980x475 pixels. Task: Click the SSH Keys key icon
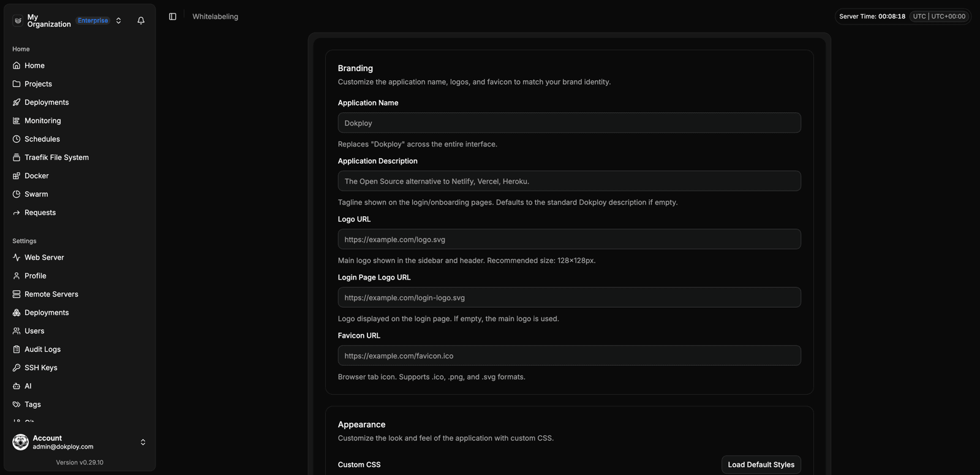coord(17,368)
